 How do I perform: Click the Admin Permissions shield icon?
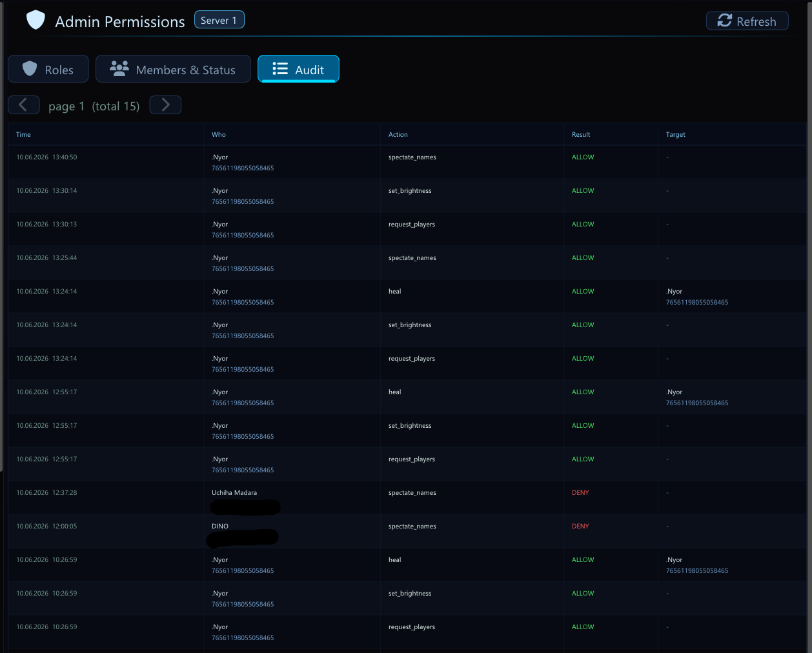36,20
